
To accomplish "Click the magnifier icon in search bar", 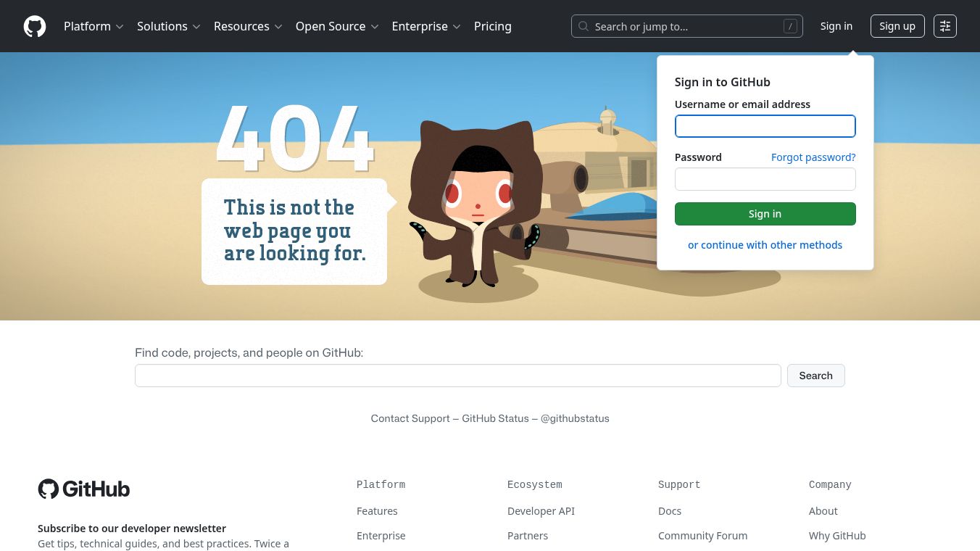I will click(x=584, y=26).
